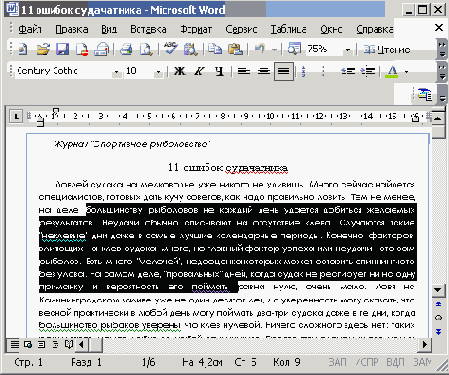Click the Чтение reading mode button

[x=387, y=50]
